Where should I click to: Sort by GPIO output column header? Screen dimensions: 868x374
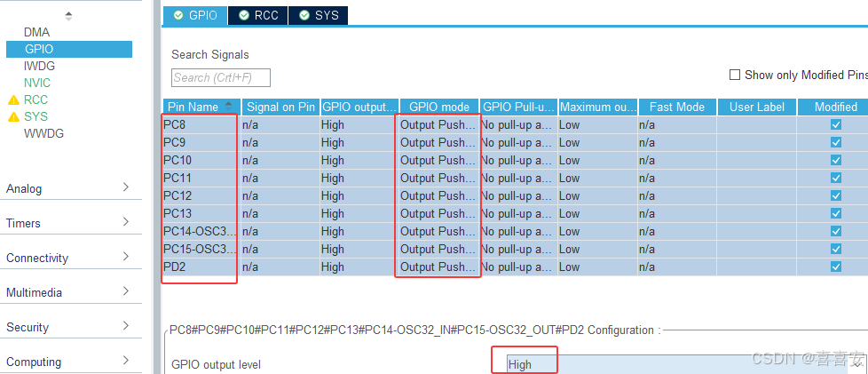pyautogui.click(x=359, y=107)
